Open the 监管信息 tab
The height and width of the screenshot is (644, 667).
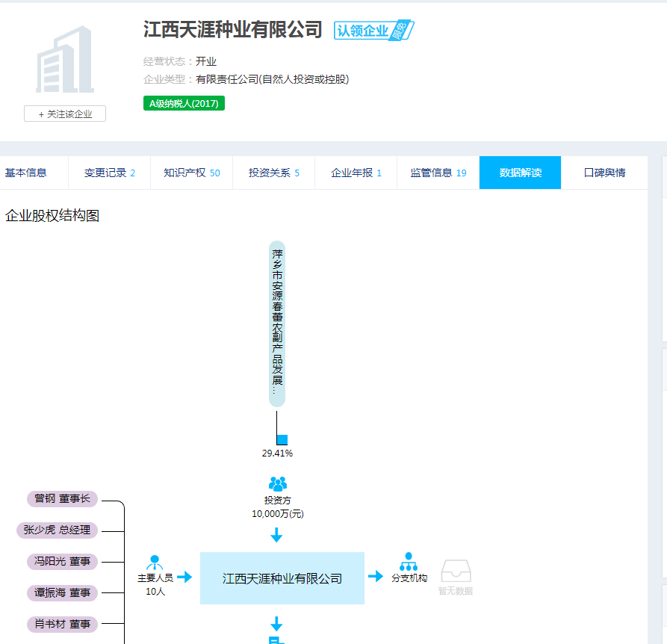438,173
